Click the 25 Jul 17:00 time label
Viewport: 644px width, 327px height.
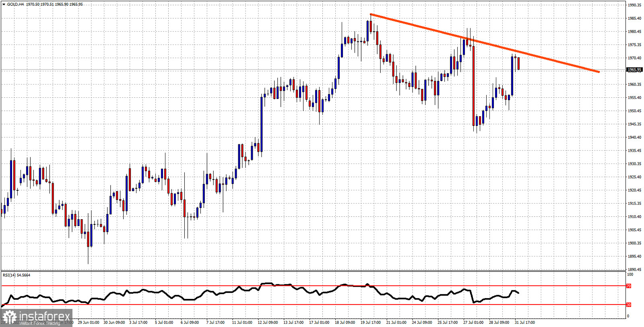(448, 323)
